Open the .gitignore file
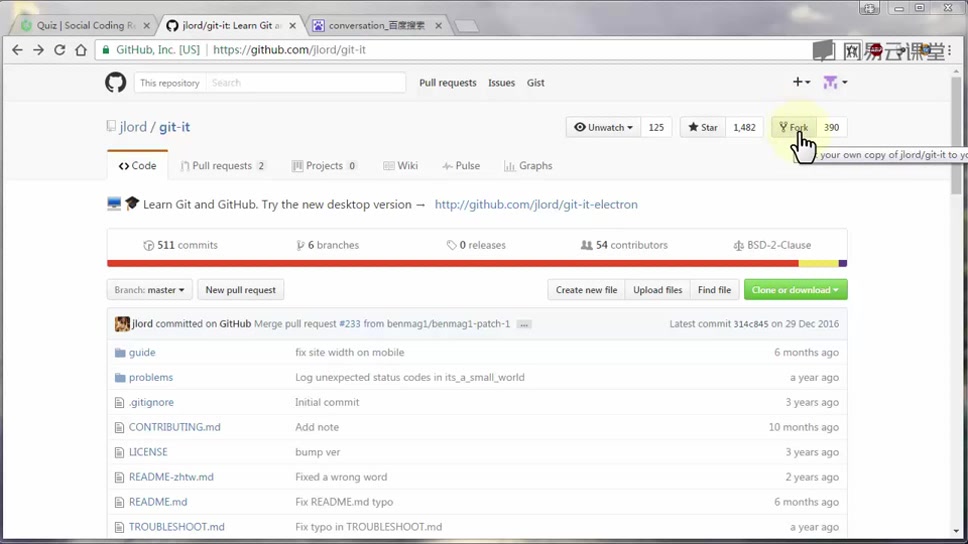968x544 pixels. coord(151,402)
